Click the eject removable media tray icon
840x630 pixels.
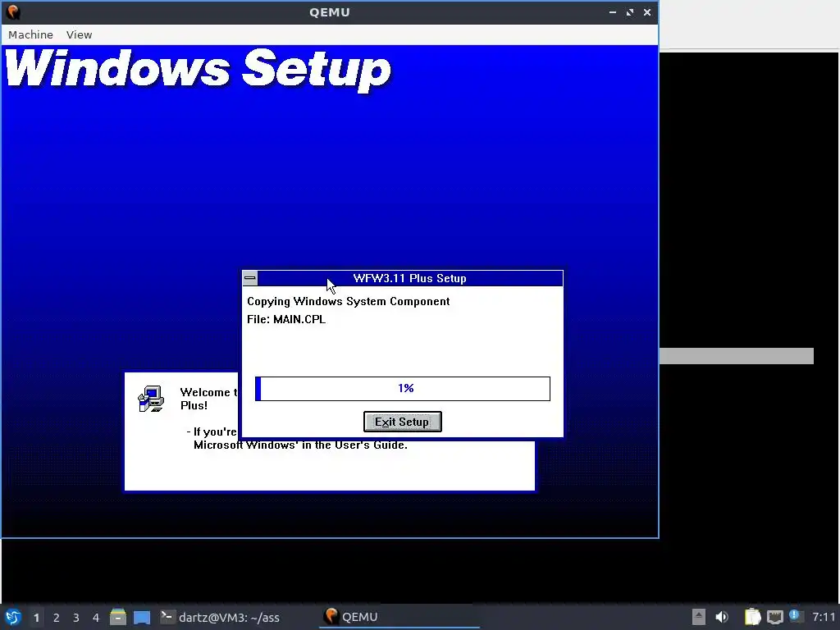(699, 617)
